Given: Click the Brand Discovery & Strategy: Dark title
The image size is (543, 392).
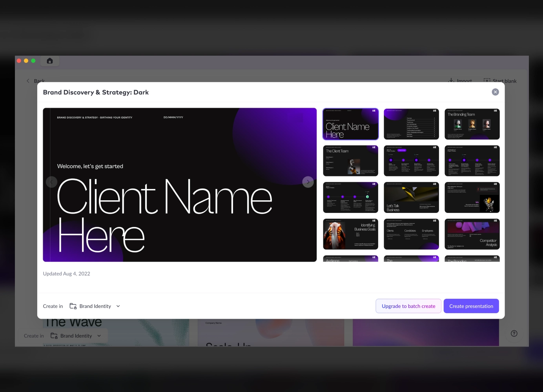Looking at the screenshot, I should [x=96, y=93].
